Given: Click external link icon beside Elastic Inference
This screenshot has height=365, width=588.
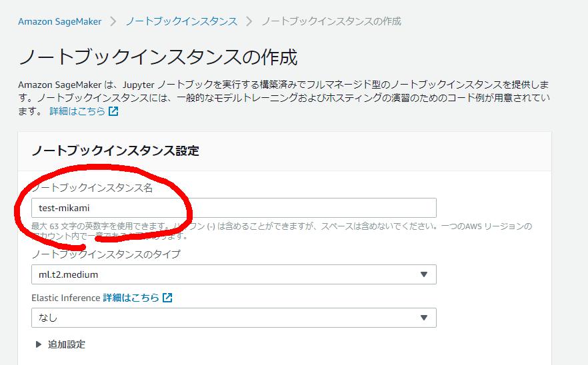Looking at the screenshot, I should pos(167,298).
